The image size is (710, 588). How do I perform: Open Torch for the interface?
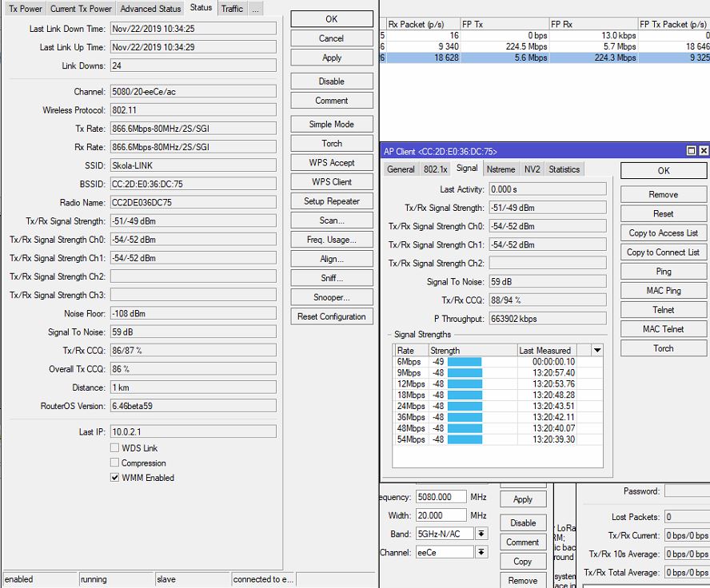(x=332, y=143)
